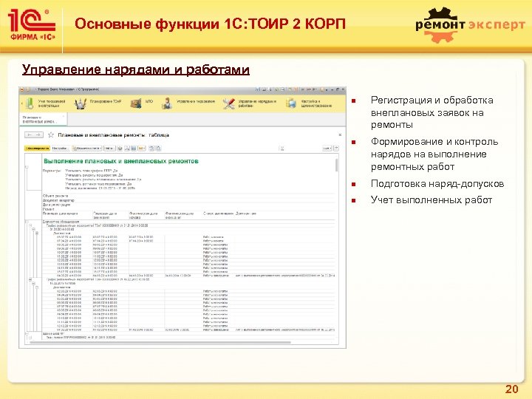Go forward with the right arrow button
532x399 pixels.
(x=38, y=135)
